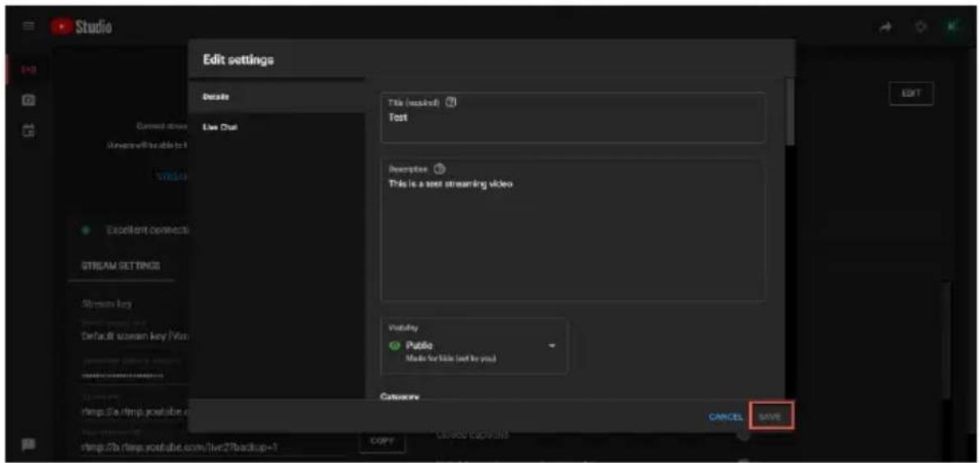Click the masked stream key value
The width and height of the screenshot is (980, 463).
123,376
